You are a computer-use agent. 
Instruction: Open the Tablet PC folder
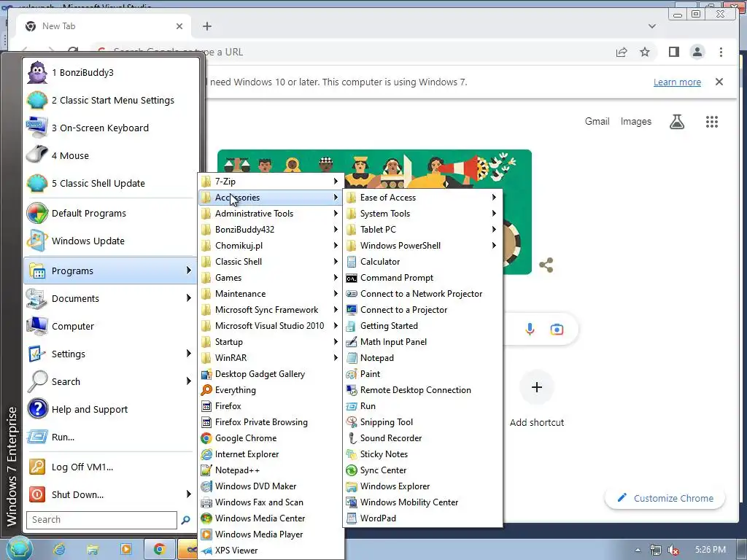tap(422, 230)
